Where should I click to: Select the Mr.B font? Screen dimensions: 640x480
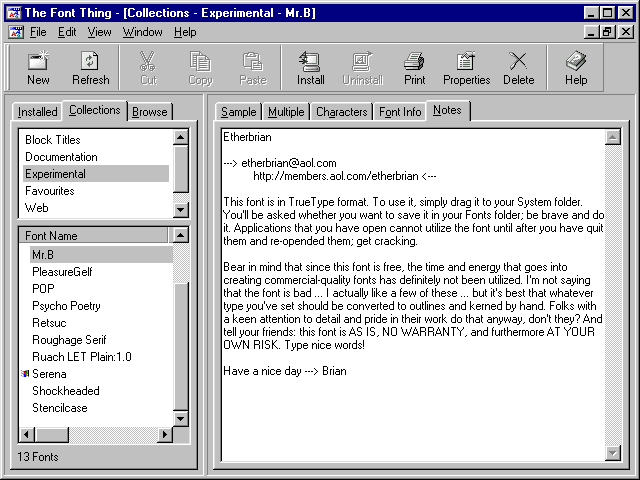click(101, 255)
